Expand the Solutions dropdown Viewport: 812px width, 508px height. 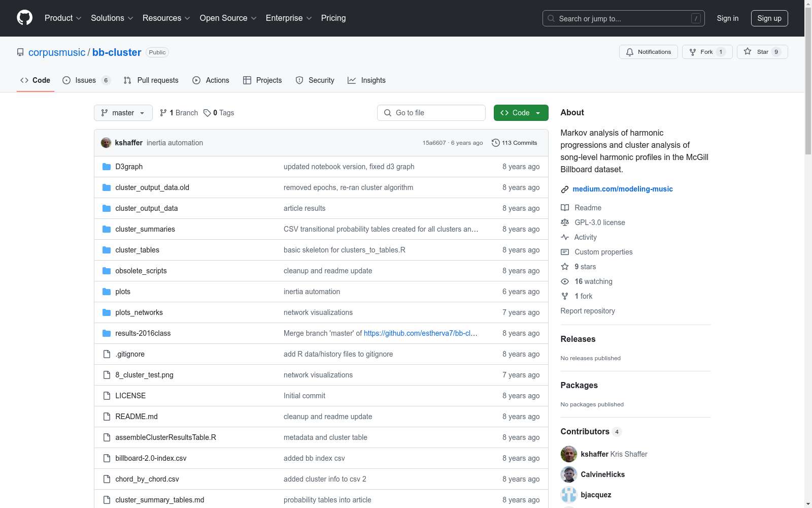tap(112, 18)
